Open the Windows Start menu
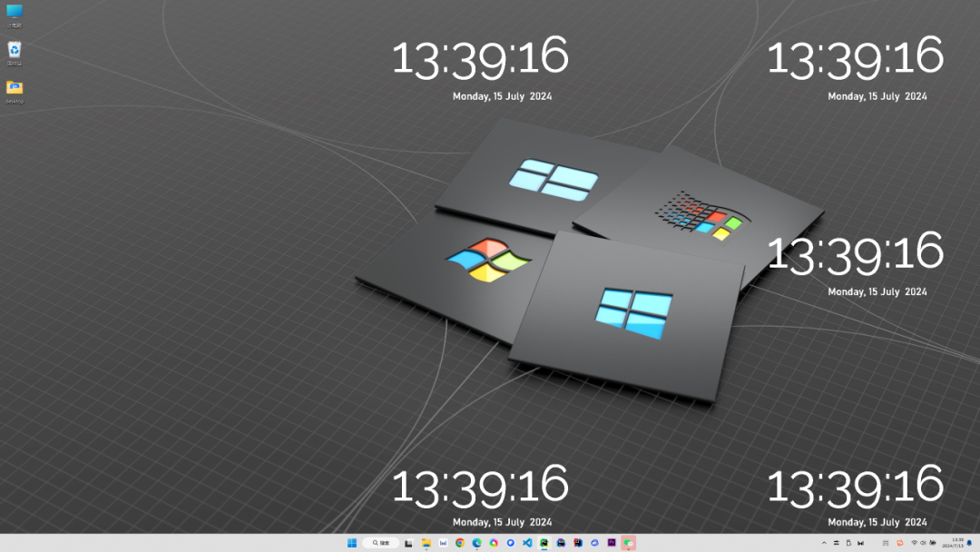980x552 pixels. coord(352,543)
